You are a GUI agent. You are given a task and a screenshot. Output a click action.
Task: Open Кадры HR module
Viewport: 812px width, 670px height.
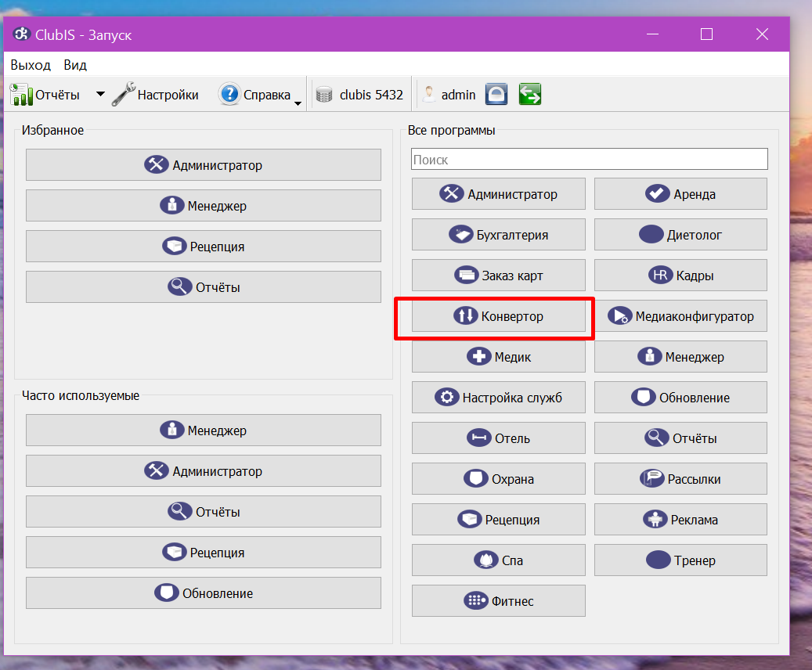[x=680, y=276]
